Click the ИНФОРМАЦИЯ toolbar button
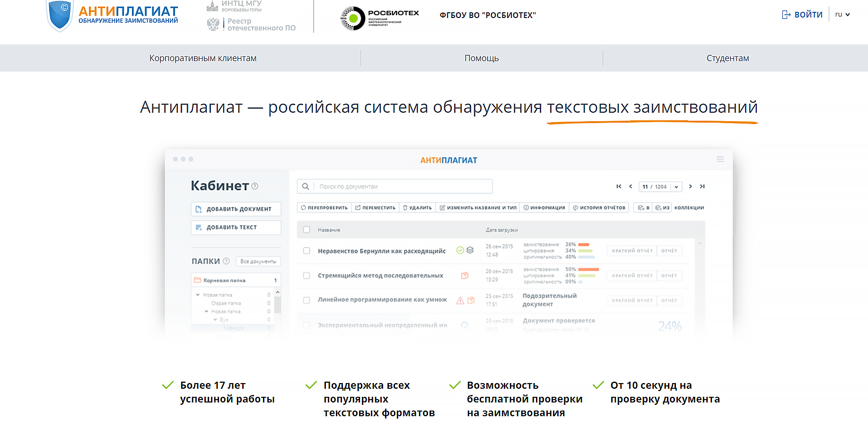Viewport: 868px width, 429px height. point(544,208)
